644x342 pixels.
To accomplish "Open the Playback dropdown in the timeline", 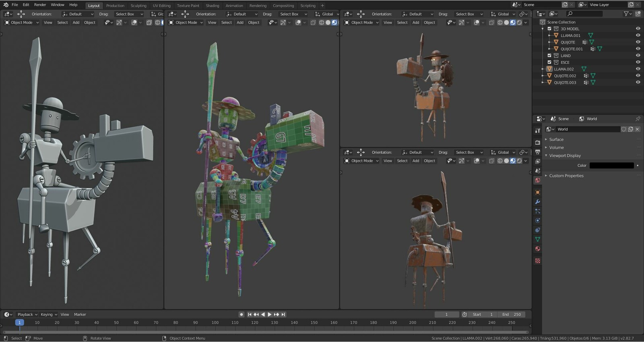I will pos(27,315).
